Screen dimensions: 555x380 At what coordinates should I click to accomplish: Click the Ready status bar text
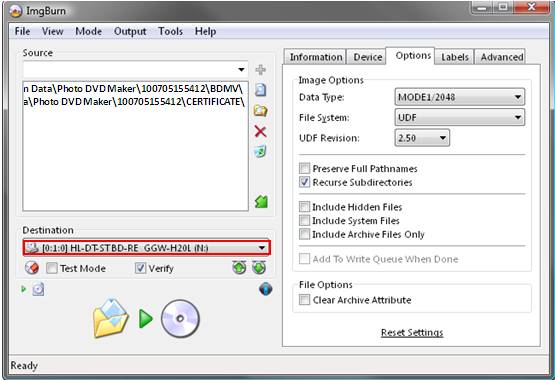click(x=24, y=365)
